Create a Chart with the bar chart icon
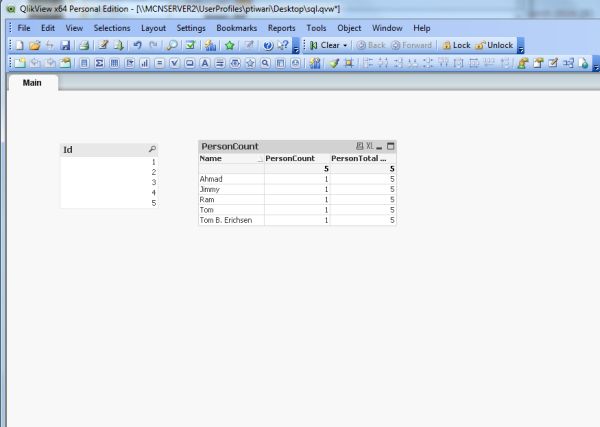Viewport: 600px width, 427px height. click(144, 63)
